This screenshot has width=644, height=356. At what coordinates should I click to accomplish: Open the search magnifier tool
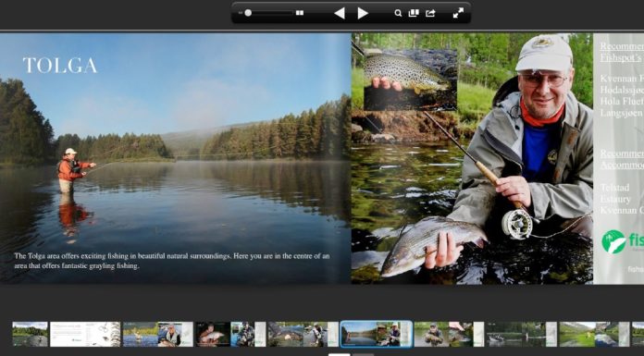tap(398, 13)
